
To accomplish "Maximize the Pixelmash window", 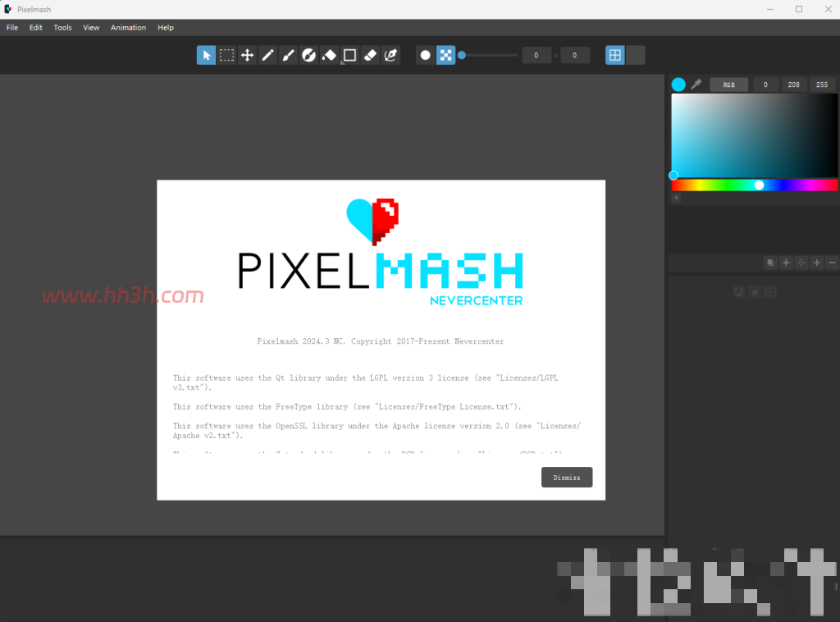I will click(x=799, y=9).
